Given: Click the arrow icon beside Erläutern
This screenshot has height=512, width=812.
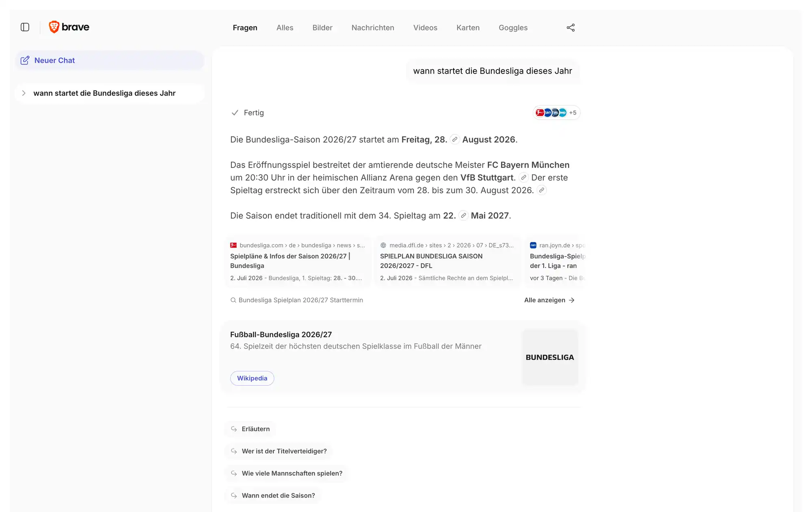Looking at the screenshot, I should pyautogui.click(x=234, y=429).
